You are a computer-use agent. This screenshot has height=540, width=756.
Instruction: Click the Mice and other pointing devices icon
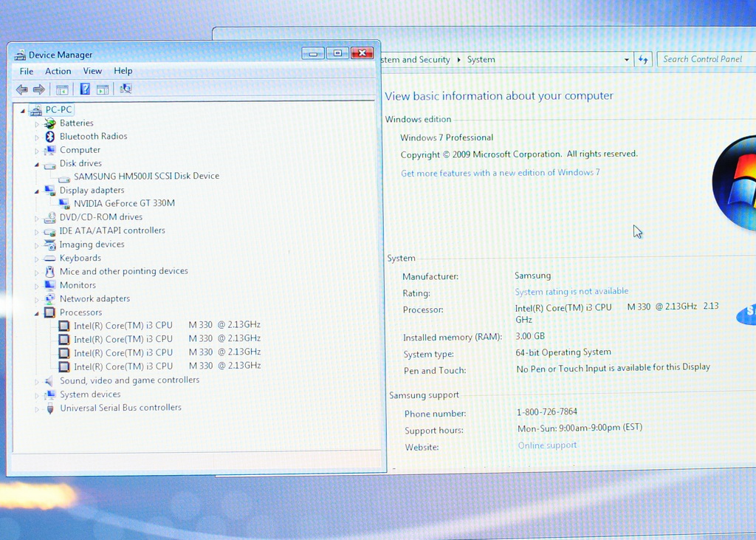point(49,272)
